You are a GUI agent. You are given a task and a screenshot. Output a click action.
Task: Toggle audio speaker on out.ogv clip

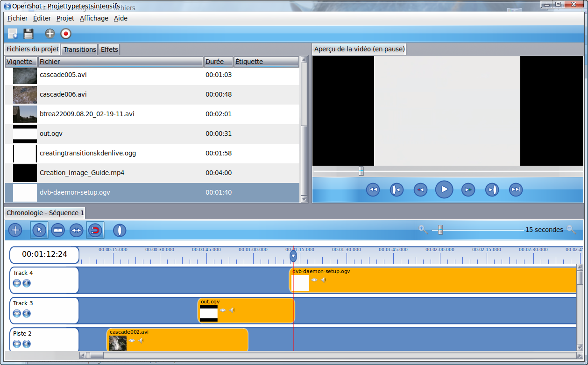pos(232,310)
